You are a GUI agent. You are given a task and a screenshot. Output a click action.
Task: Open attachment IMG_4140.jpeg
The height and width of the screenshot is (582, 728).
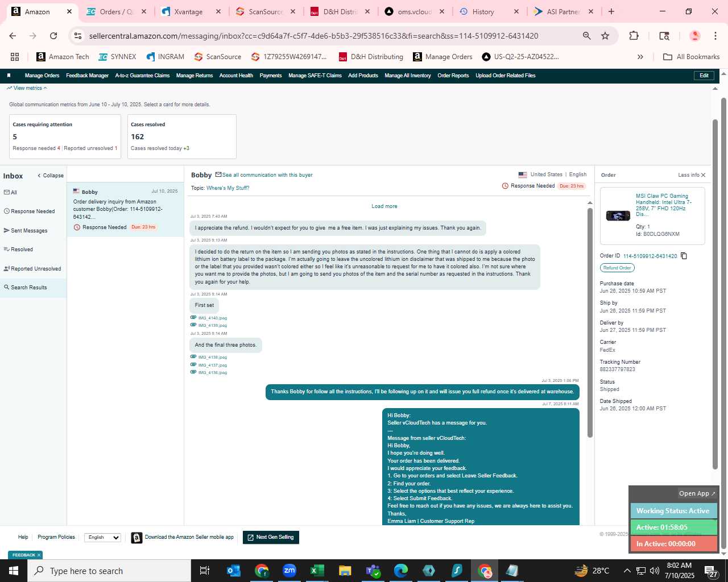[x=212, y=318]
